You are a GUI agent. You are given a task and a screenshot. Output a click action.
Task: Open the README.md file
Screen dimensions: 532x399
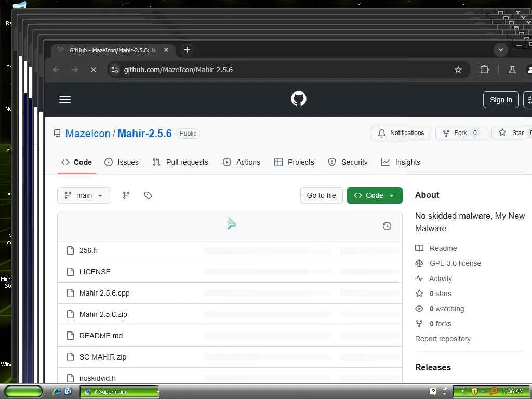tap(101, 336)
